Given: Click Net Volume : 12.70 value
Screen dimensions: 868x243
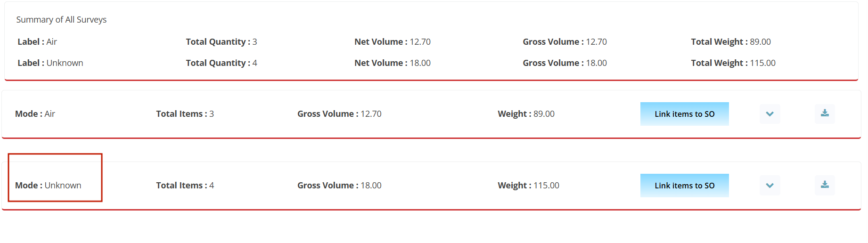Looking at the screenshot, I should coord(393,42).
